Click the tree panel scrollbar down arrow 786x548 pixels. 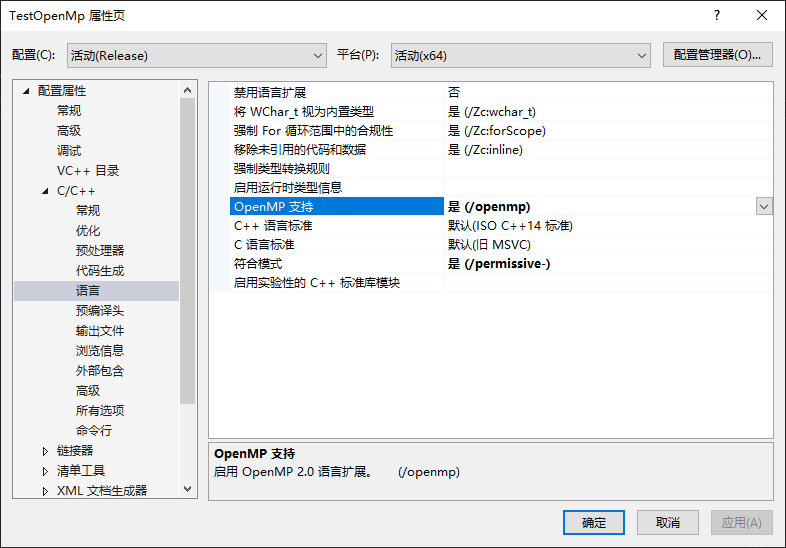(188, 489)
